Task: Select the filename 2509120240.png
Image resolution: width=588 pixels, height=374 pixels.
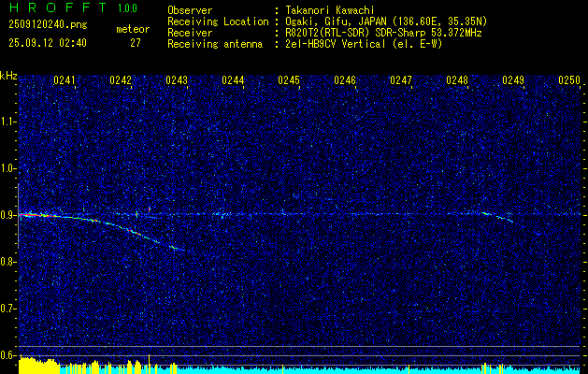Action: coord(48,25)
